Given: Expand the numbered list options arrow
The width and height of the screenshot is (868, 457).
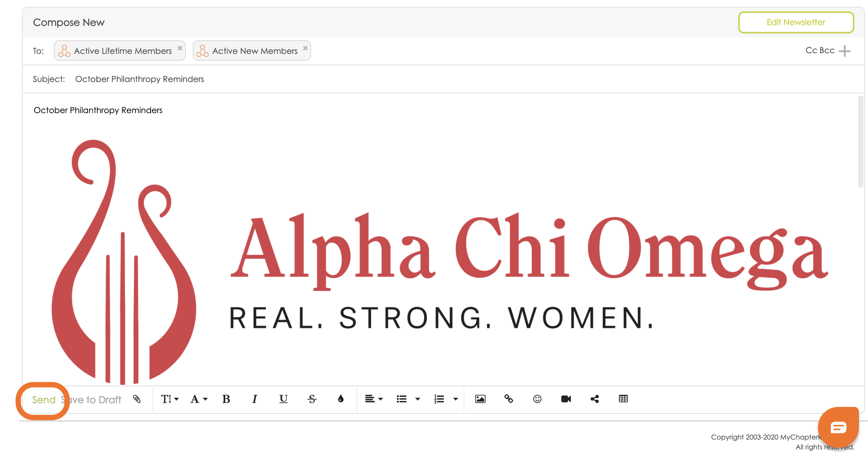Looking at the screenshot, I should click(x=456, y=399).
